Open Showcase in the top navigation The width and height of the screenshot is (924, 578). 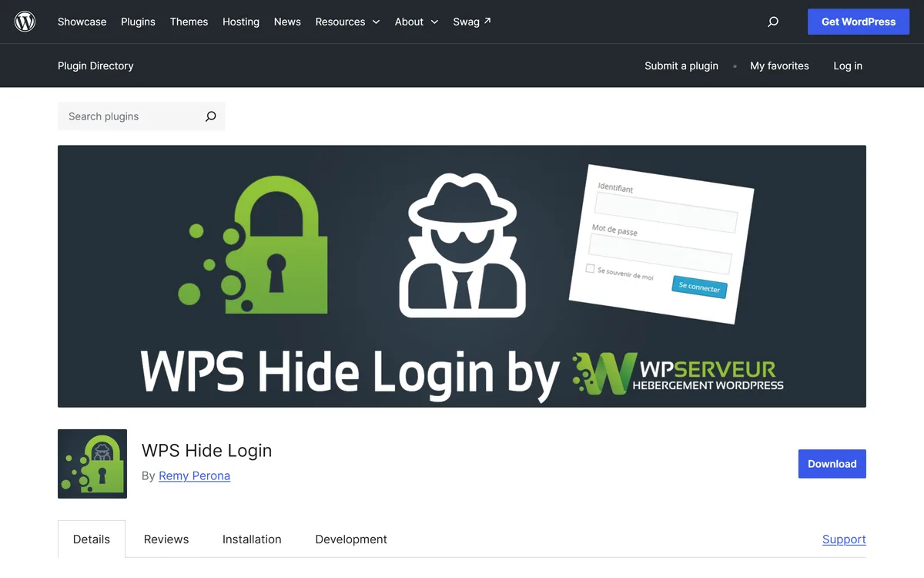82,22
